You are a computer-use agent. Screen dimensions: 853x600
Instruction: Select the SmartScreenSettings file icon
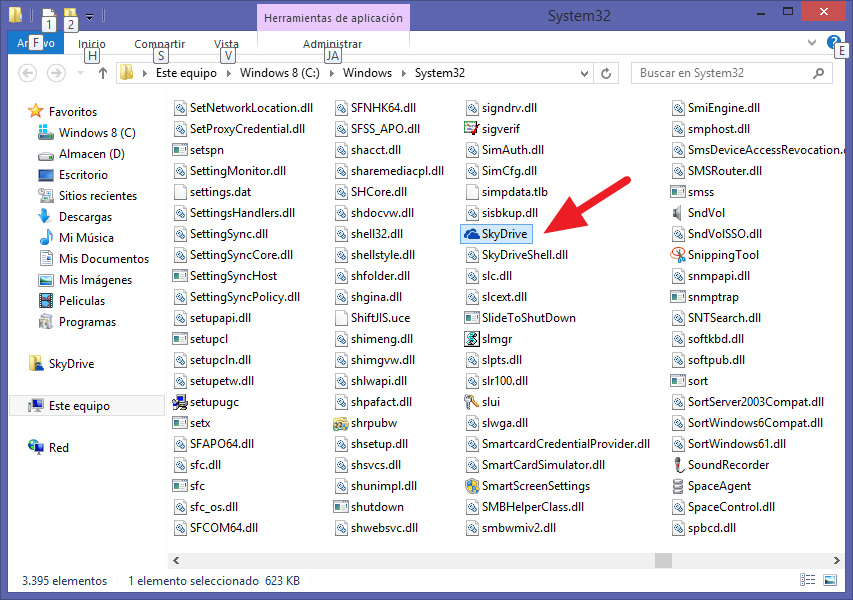(x=473, y=486)
